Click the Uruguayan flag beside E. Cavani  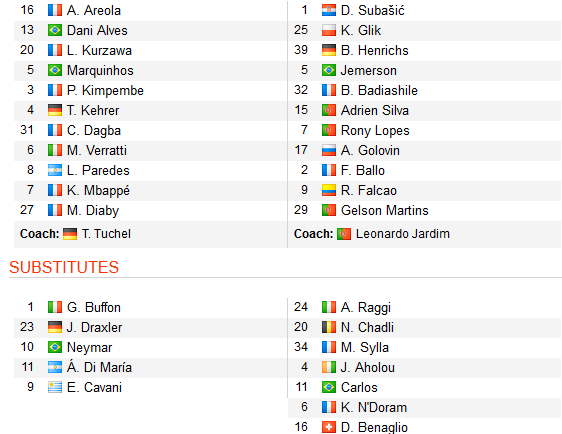tap(55, 387)
